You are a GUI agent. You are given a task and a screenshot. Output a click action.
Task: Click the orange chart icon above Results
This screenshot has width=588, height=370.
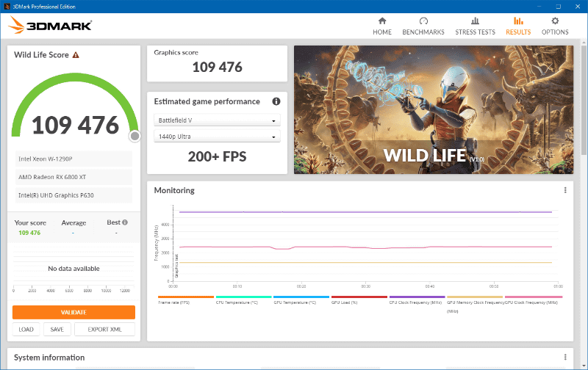(x=518, y=21)
